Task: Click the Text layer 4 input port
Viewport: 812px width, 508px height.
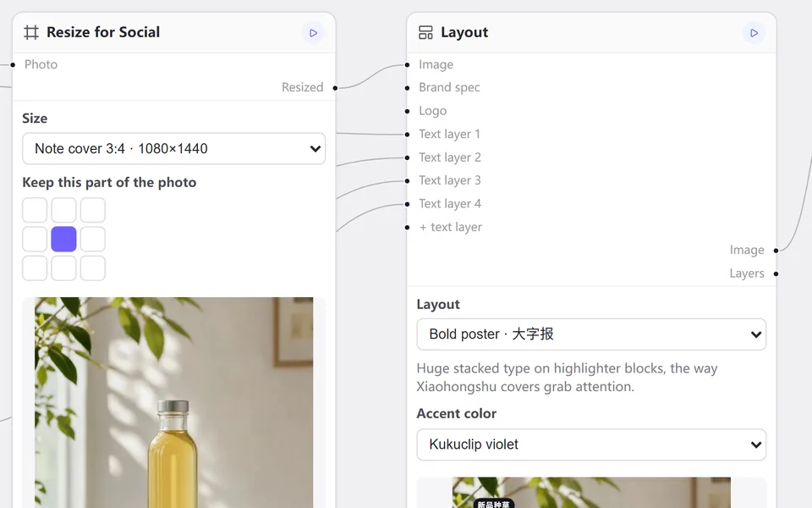Action: [x=407, y=204]
